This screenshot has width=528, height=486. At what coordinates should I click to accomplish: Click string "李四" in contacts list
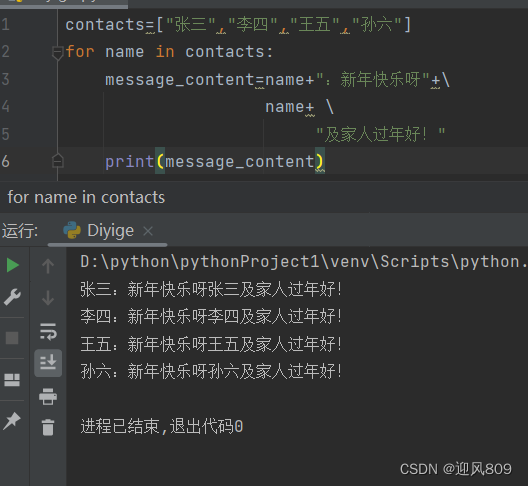tap(253, 25)
